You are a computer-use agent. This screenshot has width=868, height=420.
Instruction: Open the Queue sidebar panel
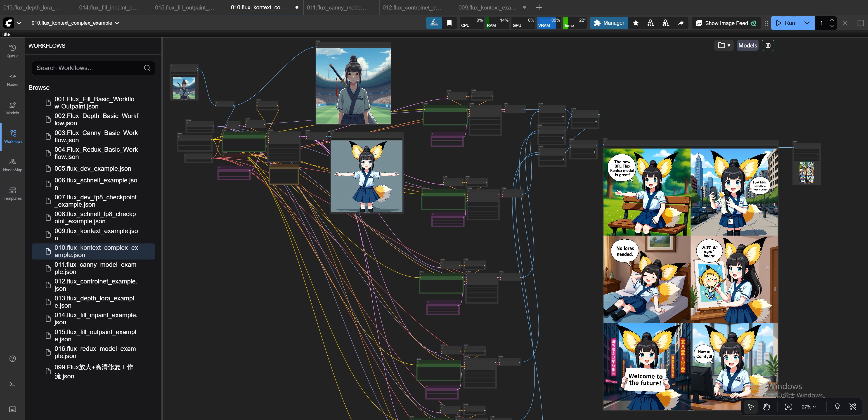(12, 51)
